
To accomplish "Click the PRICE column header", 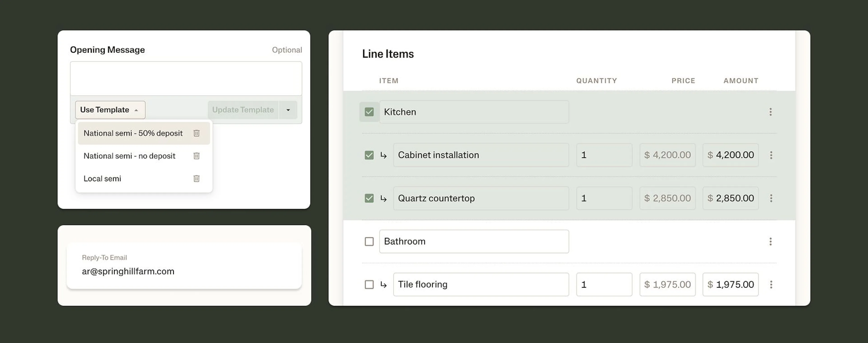I will (683, 81).
